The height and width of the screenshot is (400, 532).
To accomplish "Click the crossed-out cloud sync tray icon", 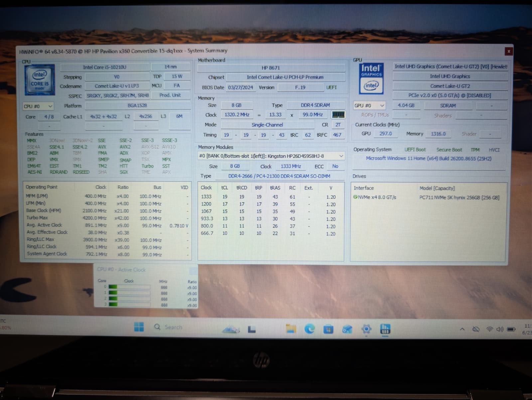I will [476, 329].
